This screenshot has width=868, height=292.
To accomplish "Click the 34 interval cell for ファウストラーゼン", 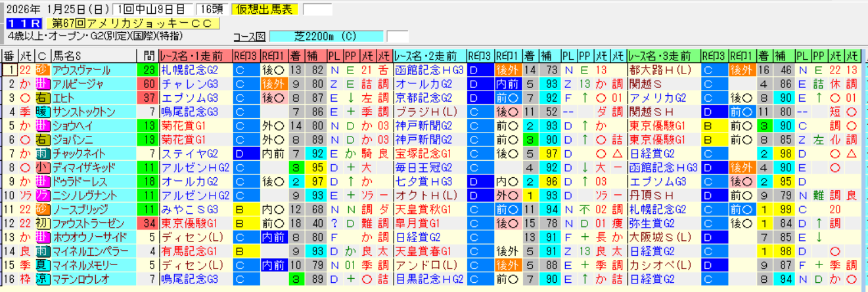I will tap(147, 223).
